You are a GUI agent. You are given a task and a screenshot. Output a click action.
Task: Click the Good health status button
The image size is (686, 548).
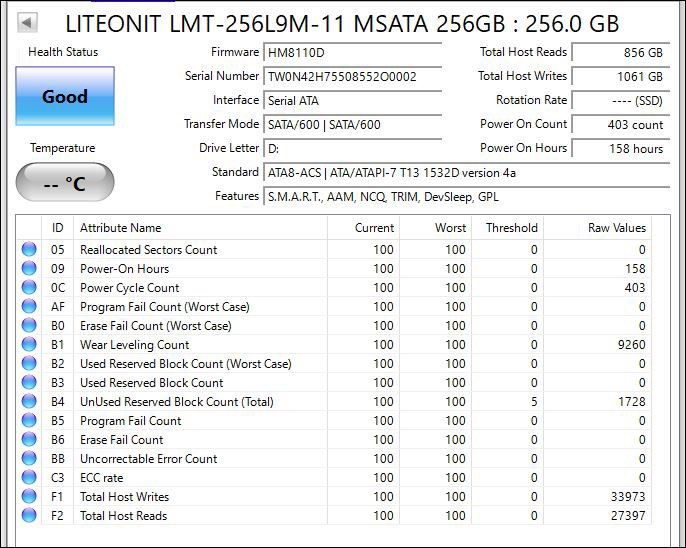pos(65,96)
